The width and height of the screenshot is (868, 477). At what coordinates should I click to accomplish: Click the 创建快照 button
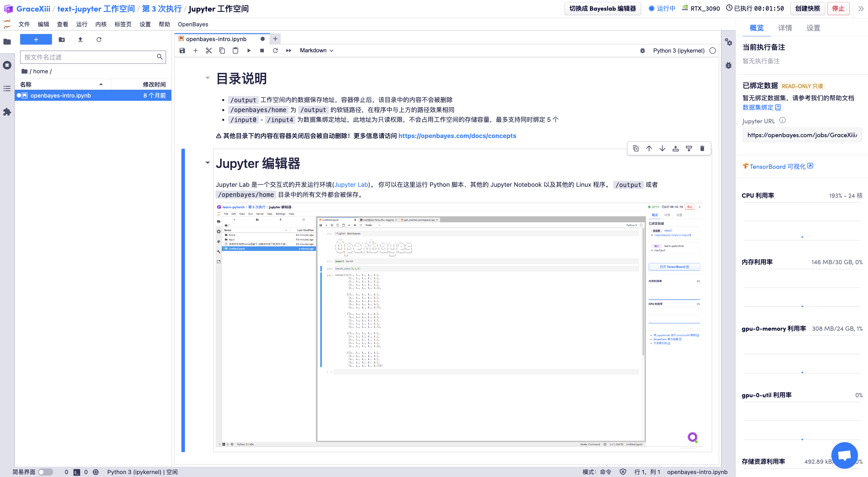click(x=807, y=9)
